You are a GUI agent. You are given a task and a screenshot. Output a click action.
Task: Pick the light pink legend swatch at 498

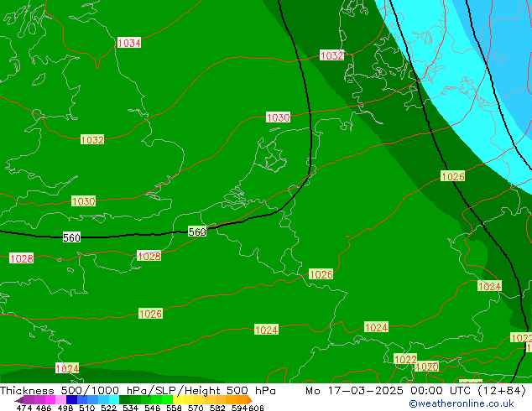click(x=60, y=399)
